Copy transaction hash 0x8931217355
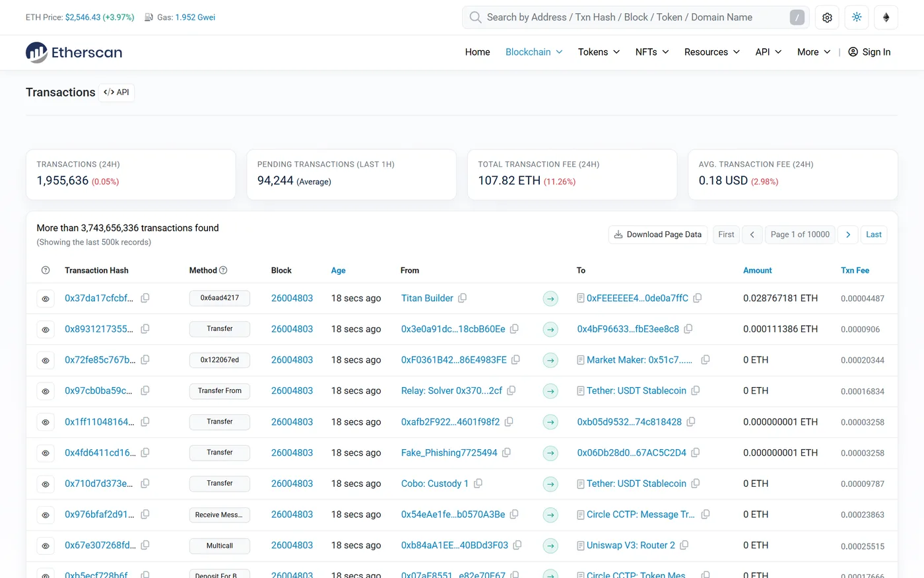The image size is (924, 578). [145, 329]
